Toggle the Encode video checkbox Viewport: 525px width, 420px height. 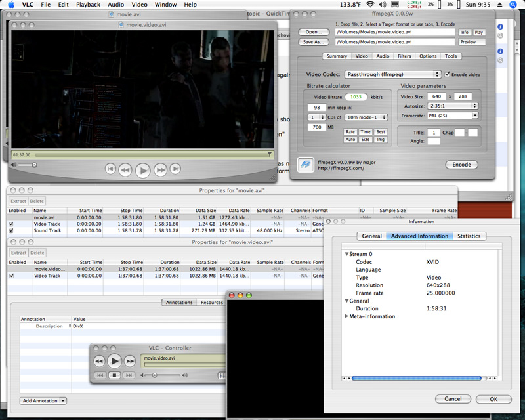click(447, 74)
